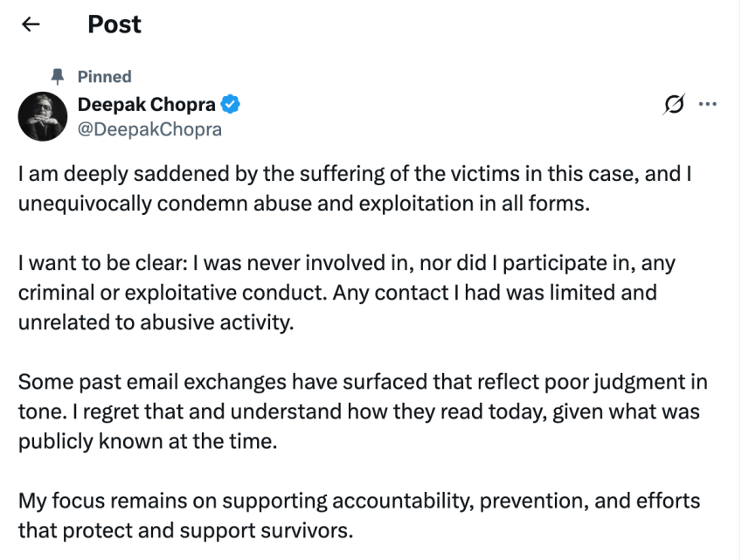This screenshot has height=560, width=742.
Task: Click the paragraph starting "I am deeply saddened"
Action: point(355,176)
